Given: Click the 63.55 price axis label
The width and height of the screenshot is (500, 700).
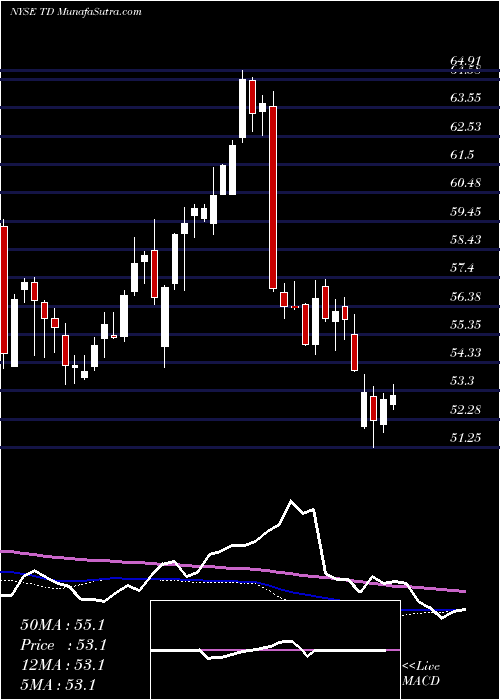Looking at the screenshot, I should (466, 98).
